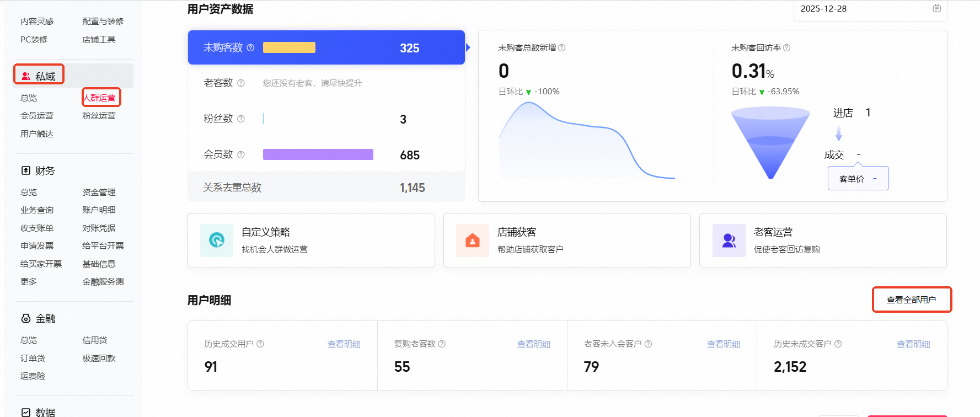Click the 金融 section icon
This screenshot has width=980, height=417.
26,319
